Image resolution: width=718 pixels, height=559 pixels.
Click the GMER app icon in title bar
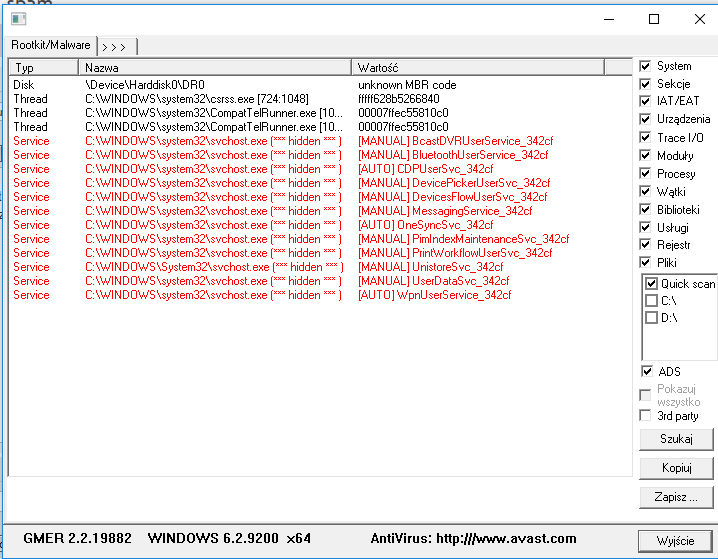[x=20, y=19]
